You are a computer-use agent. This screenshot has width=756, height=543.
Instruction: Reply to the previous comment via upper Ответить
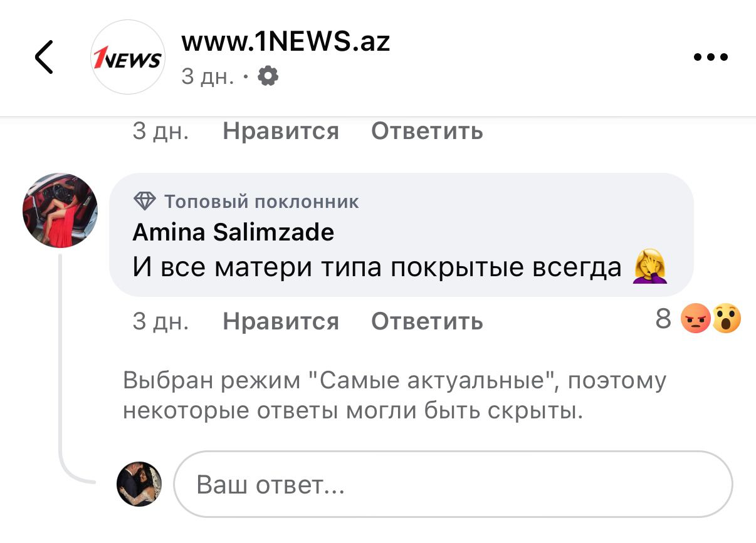pos(427,131)
